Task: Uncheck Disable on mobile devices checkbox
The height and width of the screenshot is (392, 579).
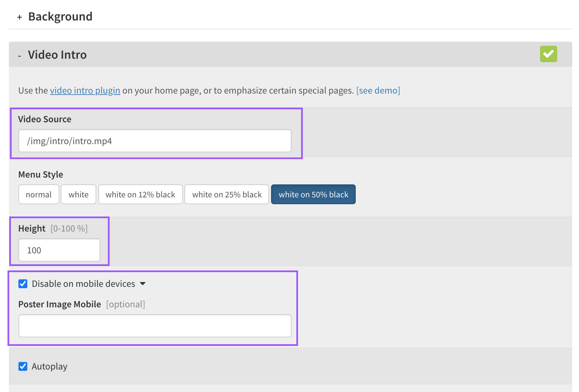Action: pos(23,284)
